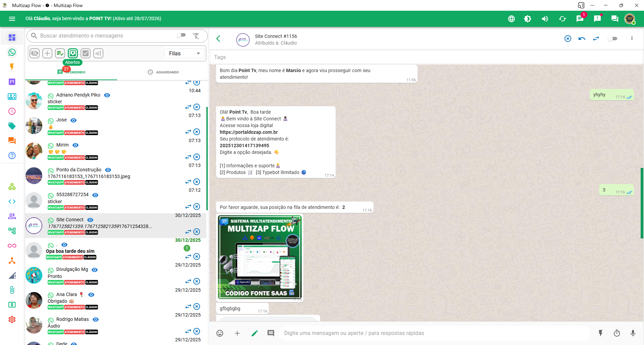
Task: Toggle hidden tickets eye-slash button
Action: point(35,53)
